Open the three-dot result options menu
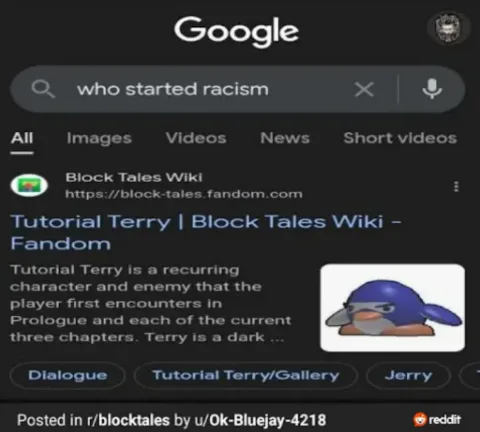The height and width of the screenshot is (432, 480). pos(456,186)
